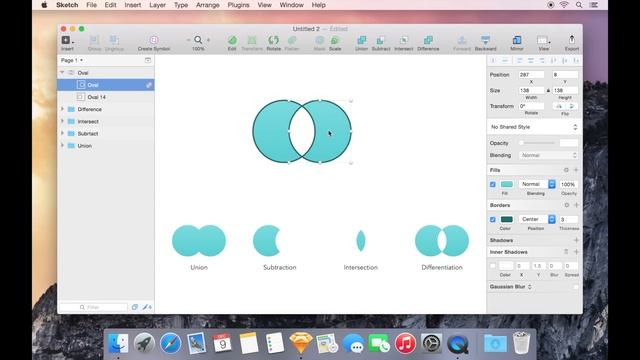Image resolution: width=640 pixels, height=360 pixels.
Task: Open the Plugins menu
Action: [238, 5]
